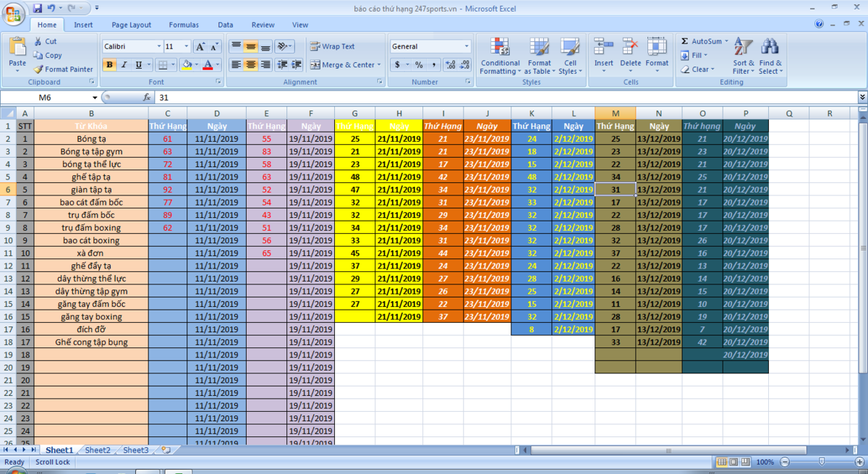The height and width of the screenshot is (474, 868).
Task: Open the font name Calibri dropdown
Action: pos(159,46)
